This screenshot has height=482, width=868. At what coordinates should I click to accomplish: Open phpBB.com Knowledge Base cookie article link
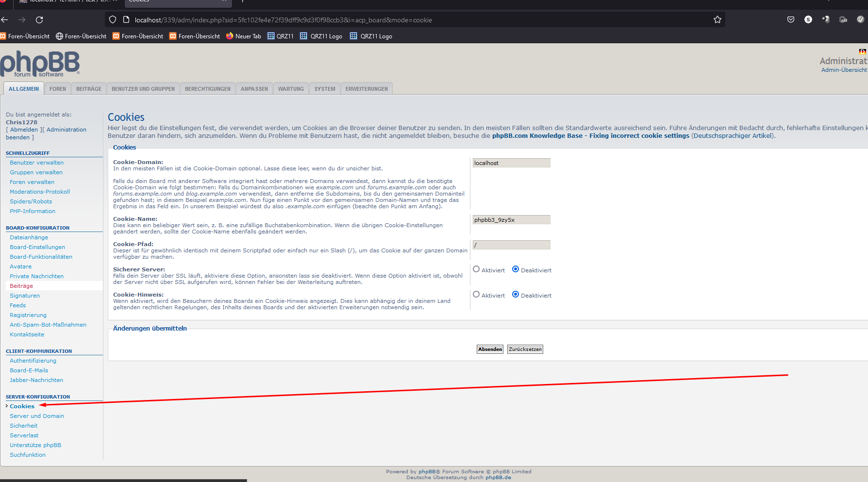[x=590, y=136]
